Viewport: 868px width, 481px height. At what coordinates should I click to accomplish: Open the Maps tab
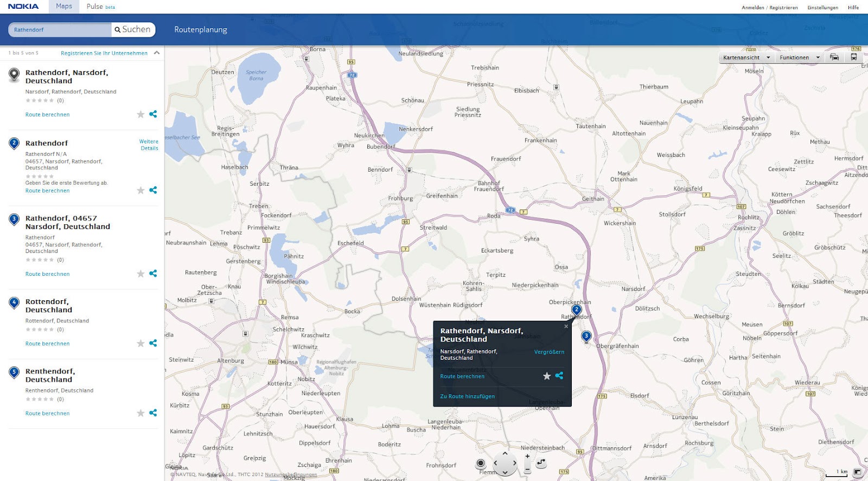click(64, 7)
